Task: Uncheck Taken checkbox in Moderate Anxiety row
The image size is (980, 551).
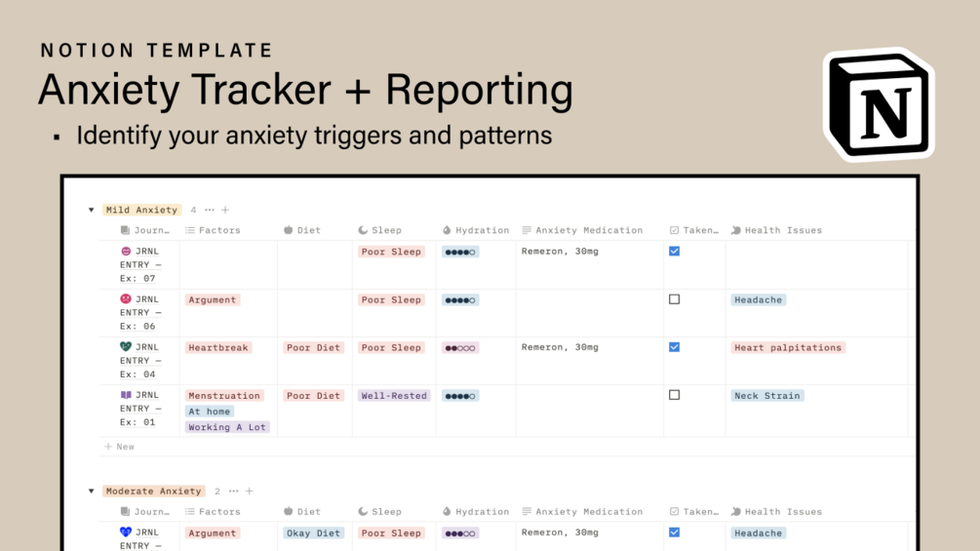Action: 675,532
